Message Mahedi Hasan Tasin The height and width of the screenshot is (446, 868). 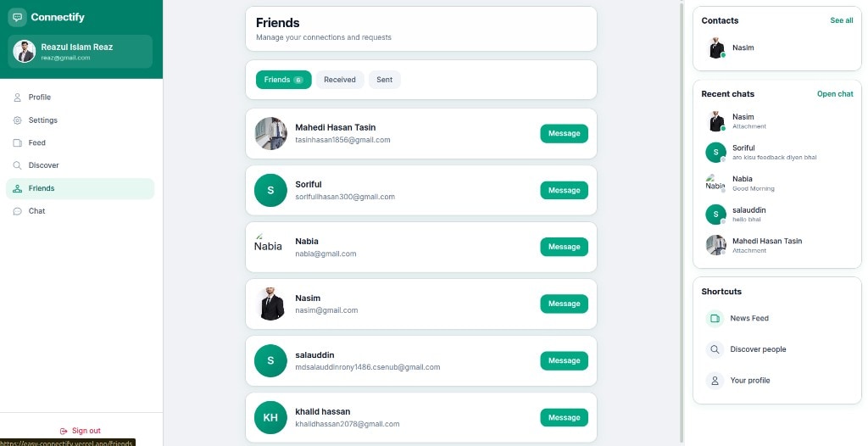click(564, 133)
